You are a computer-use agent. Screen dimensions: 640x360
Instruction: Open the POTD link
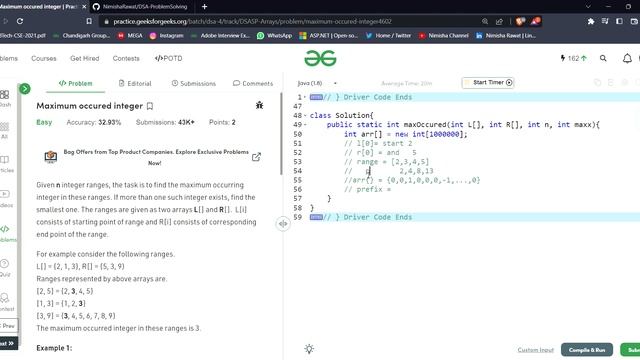click(169, 58)
